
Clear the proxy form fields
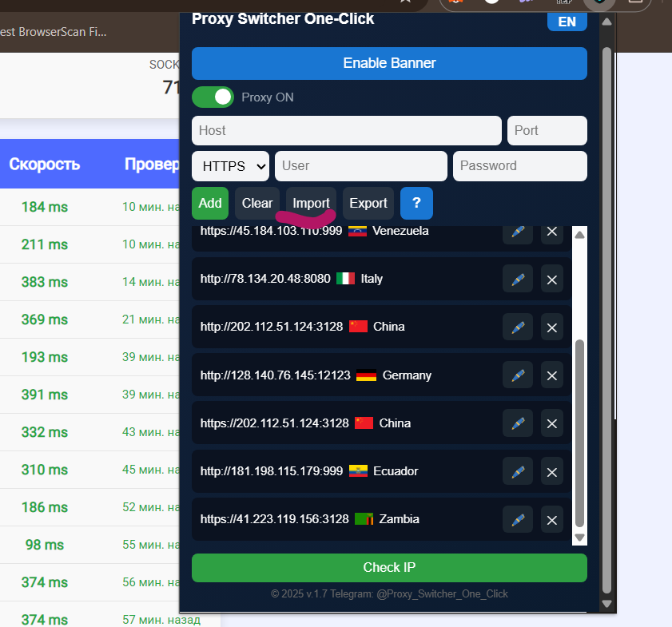click(x=256, y=203)
